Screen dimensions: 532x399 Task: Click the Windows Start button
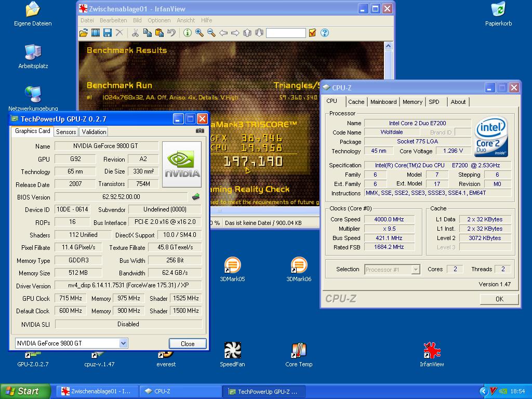25,391
